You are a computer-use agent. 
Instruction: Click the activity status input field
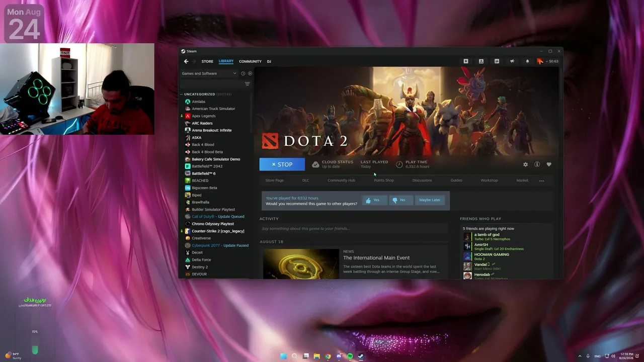[354, 229]
